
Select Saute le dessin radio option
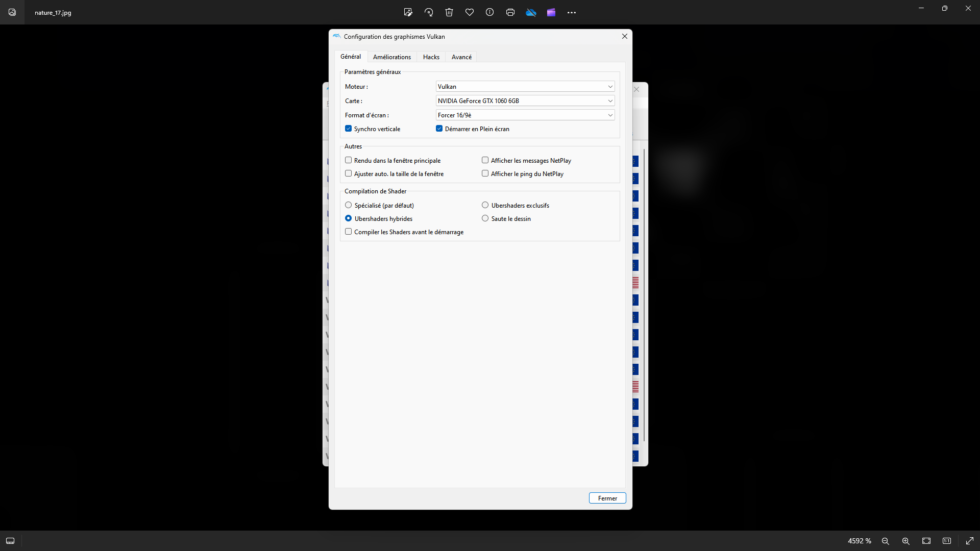tap(485, 218)
